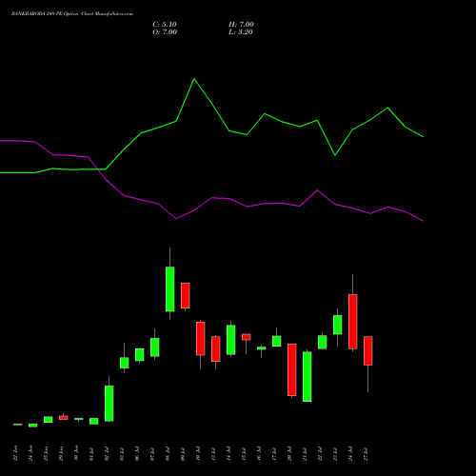
Task: Select the green candlestick above 23 Jul
Action: click(338, 325)
